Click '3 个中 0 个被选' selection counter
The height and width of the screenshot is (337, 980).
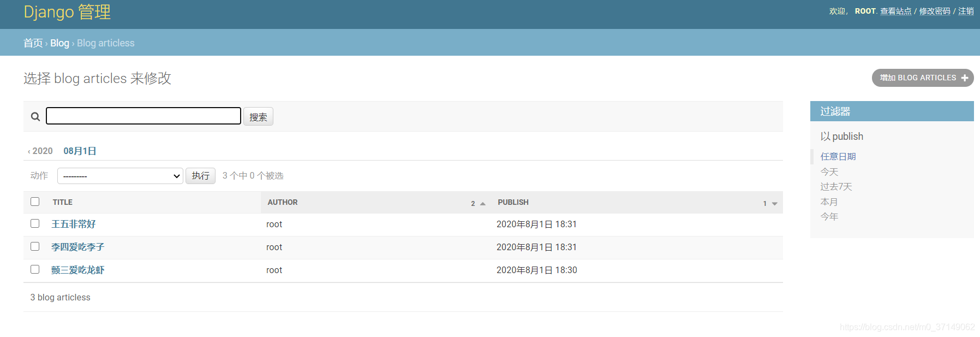(x=253, y=176)
